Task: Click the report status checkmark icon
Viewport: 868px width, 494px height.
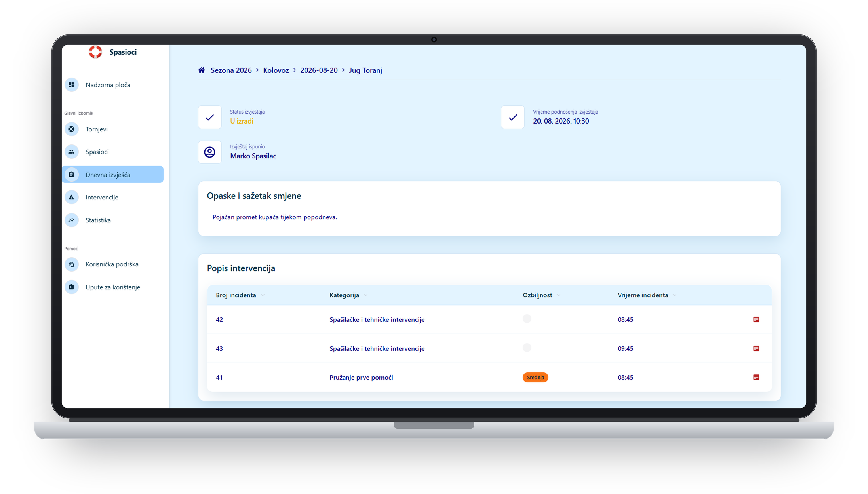Action: tap(210, 117)
